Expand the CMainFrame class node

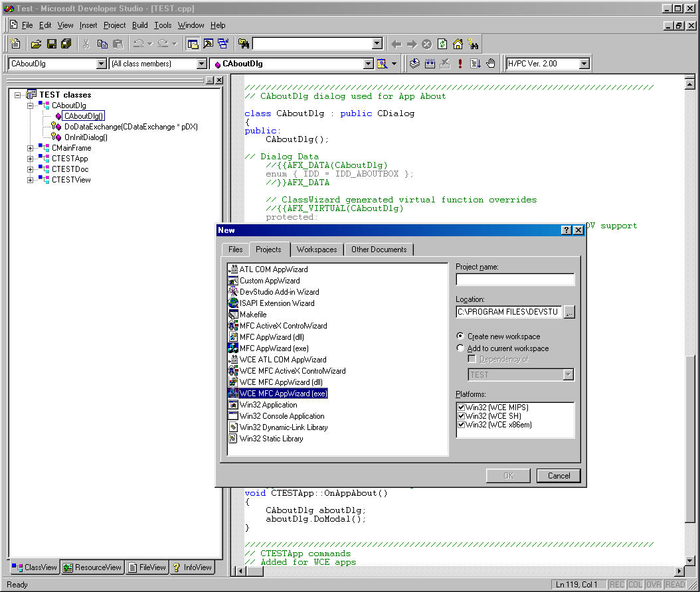click(31, 148)
